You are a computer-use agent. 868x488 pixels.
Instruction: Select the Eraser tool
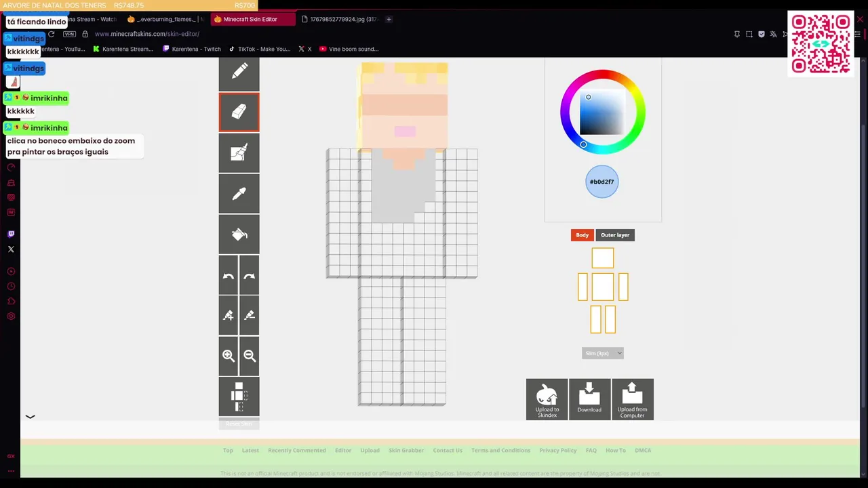coord(239,112)
